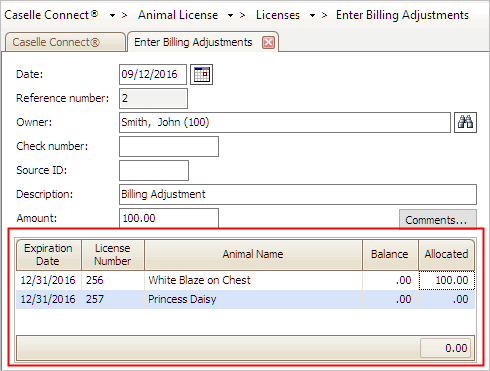Open the calendar date picker icon
The width and height of the screenshot is (490, 371).
tap(202, 74)
